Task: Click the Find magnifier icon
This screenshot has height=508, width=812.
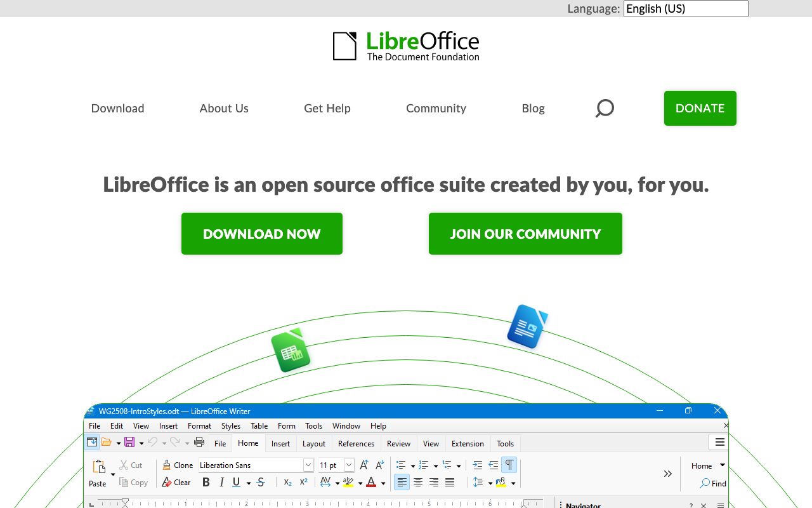Action: tap(705, 483)
